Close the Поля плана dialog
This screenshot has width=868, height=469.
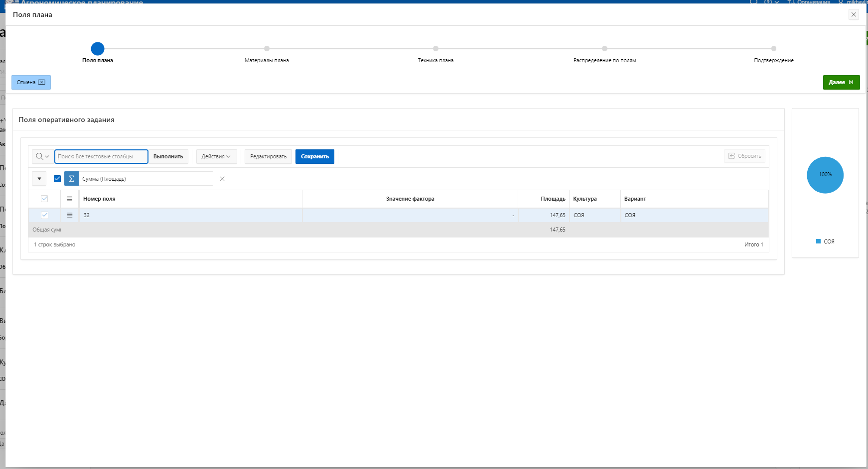pyautogui.click(x=854, y=14)
